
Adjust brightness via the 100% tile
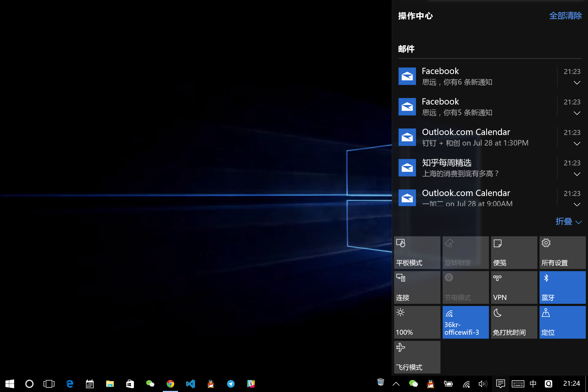[417, 322]
